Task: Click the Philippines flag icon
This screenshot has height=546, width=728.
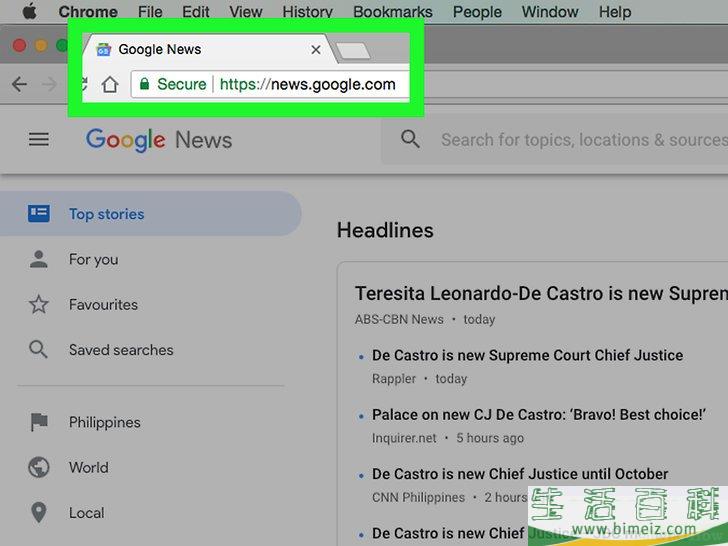Action: [39, 422]
